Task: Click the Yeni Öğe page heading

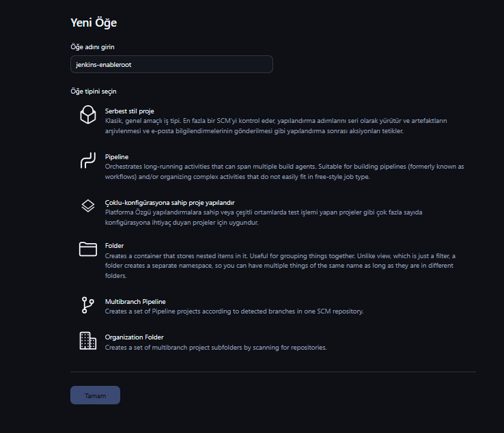Action: click(94, 23)
